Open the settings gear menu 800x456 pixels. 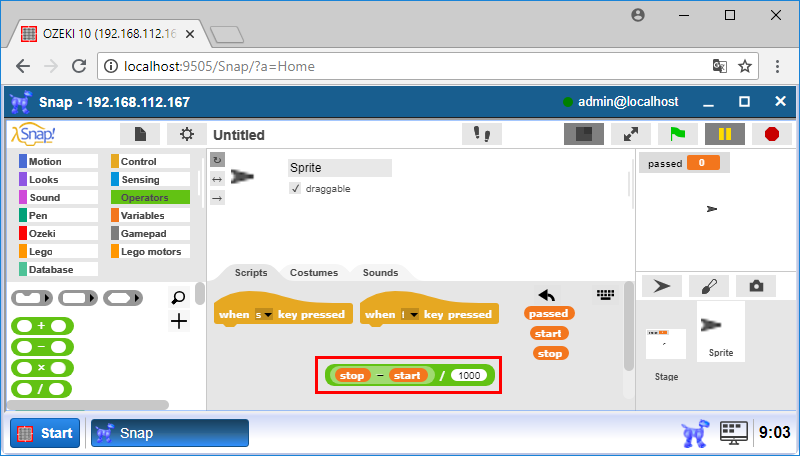coord(187,134)
